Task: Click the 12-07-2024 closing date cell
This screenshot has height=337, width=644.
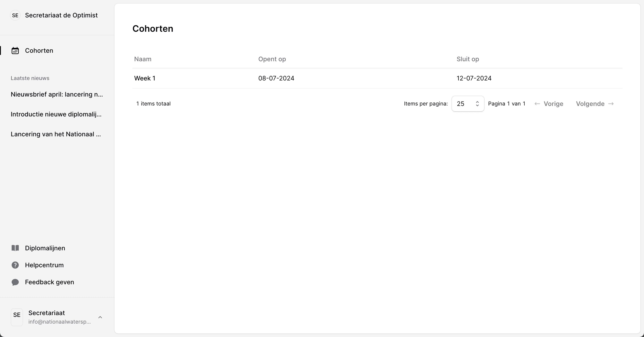Action: (474, 78)
